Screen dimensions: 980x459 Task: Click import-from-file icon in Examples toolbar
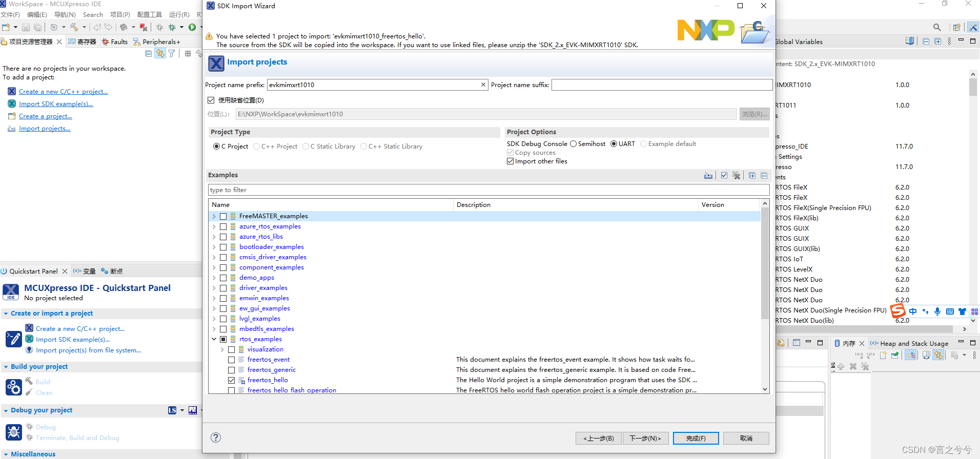[708, 175]
